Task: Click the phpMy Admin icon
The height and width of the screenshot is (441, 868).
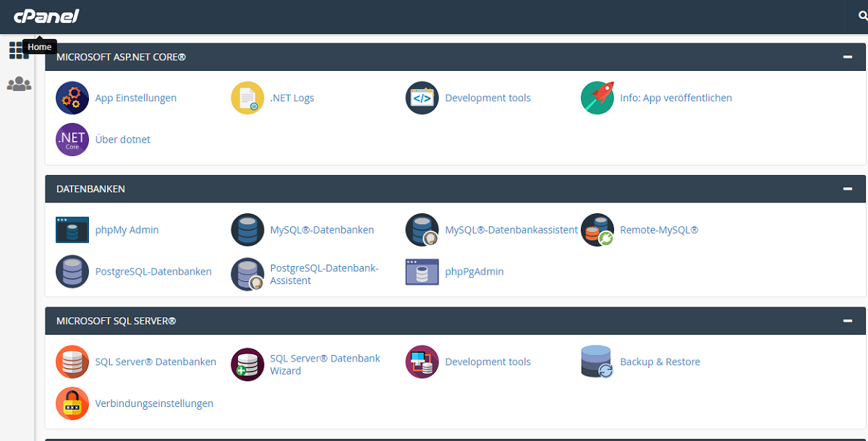Action: coord(72,230)
